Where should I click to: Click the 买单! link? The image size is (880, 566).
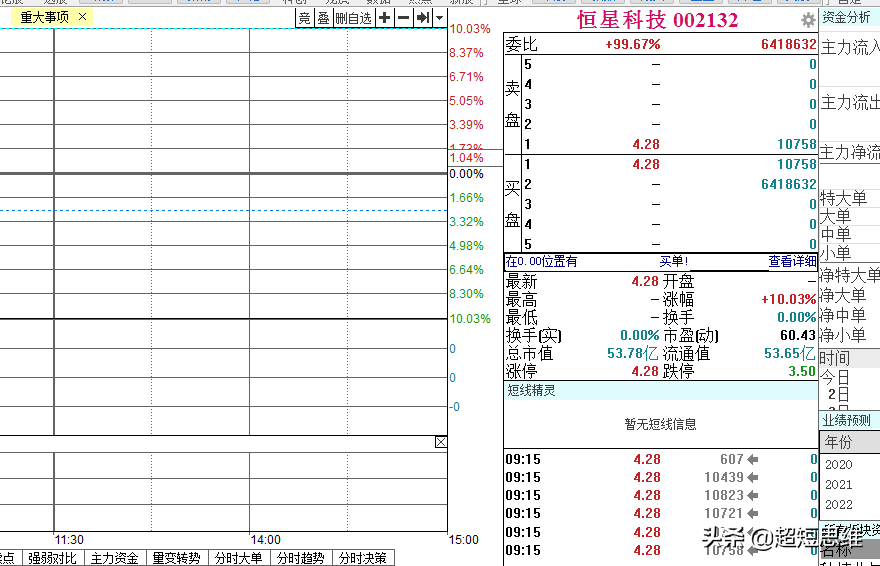pyautogui.click(x=673, y=261)
